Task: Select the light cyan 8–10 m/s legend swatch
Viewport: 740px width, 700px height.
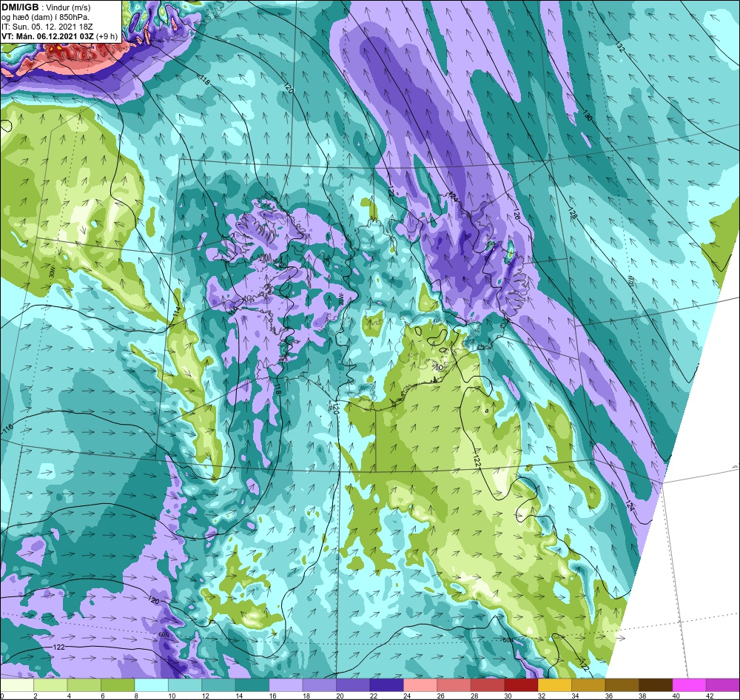Action: (x=151, y=684)
